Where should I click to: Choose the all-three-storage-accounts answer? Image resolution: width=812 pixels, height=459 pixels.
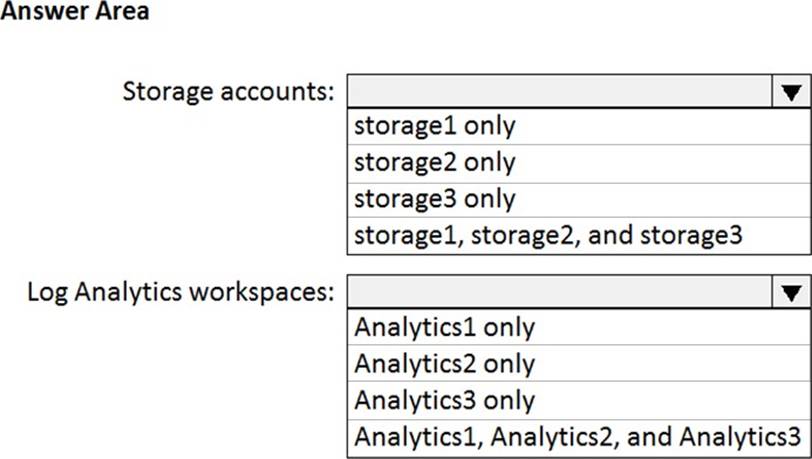click(x=548, y=235)
